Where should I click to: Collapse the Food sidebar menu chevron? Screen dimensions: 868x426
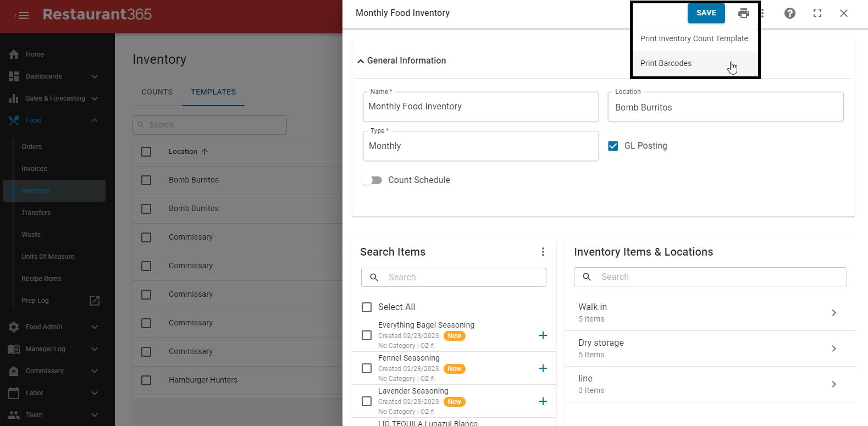95,120
